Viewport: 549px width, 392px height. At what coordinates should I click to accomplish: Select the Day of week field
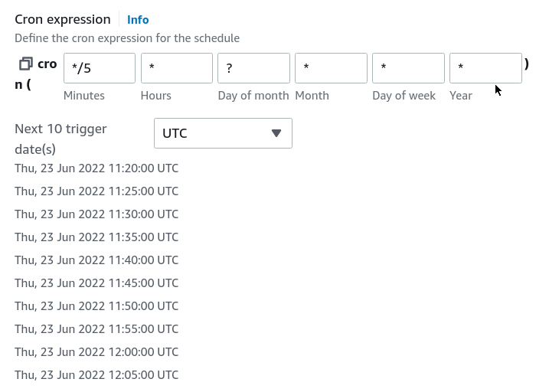(409, 68)
